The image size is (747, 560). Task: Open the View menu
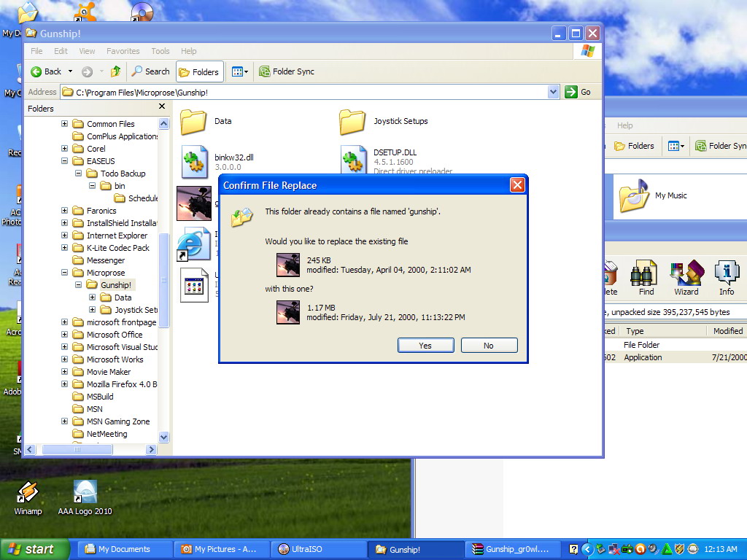click(87, 51)
